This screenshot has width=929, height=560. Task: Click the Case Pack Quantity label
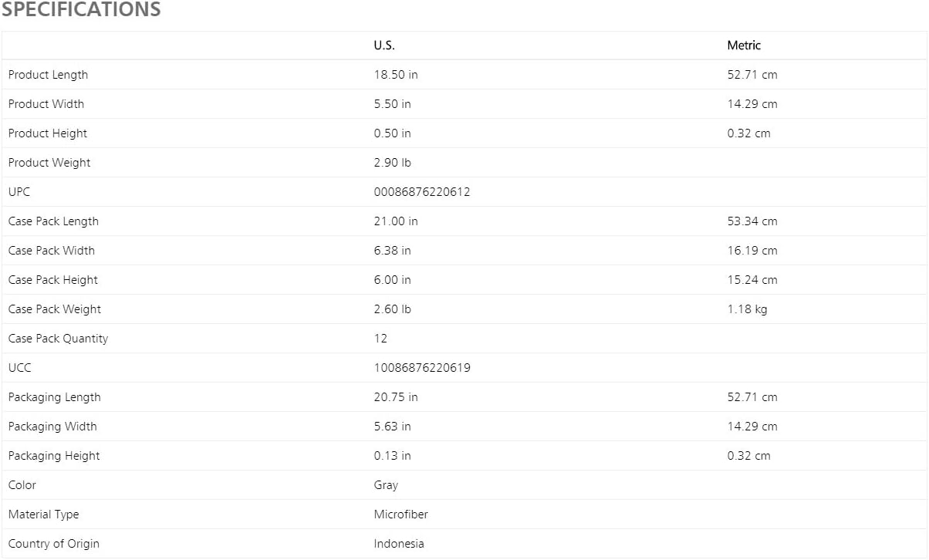(58, 339)
